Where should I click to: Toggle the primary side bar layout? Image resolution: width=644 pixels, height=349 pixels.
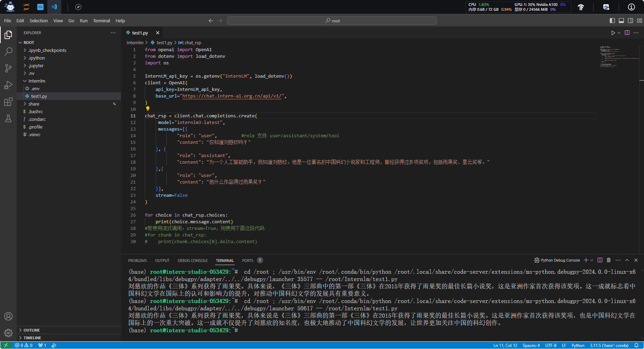(x=612, y=21)
